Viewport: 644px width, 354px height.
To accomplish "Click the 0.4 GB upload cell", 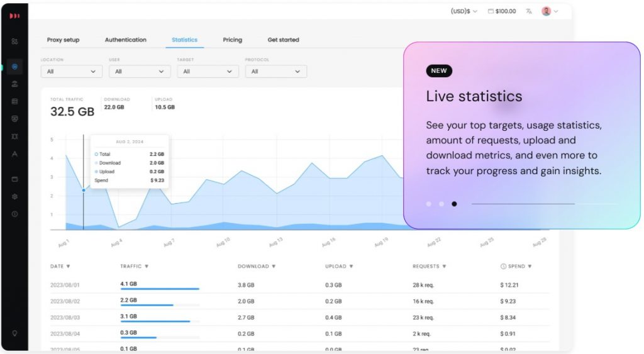I will 333,318.
